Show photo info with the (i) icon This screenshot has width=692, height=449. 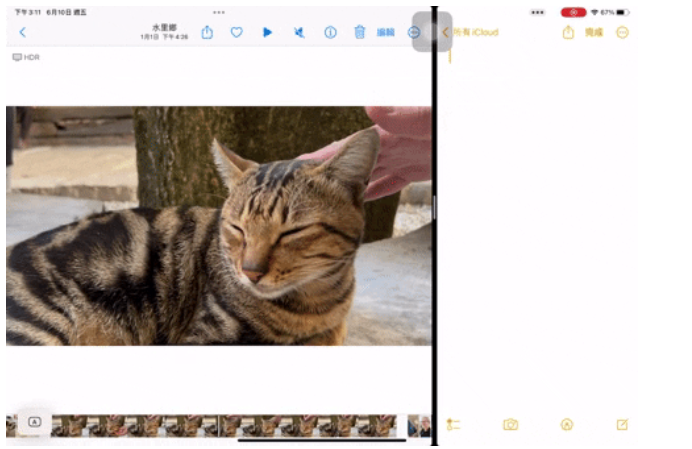click(330, 32)
